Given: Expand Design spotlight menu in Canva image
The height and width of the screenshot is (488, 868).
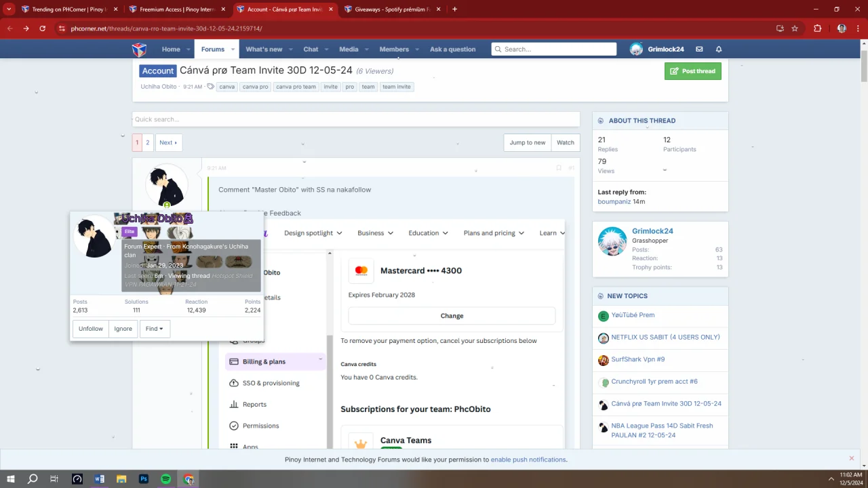Looking at the screenshot, I should [x=313, y=233].
